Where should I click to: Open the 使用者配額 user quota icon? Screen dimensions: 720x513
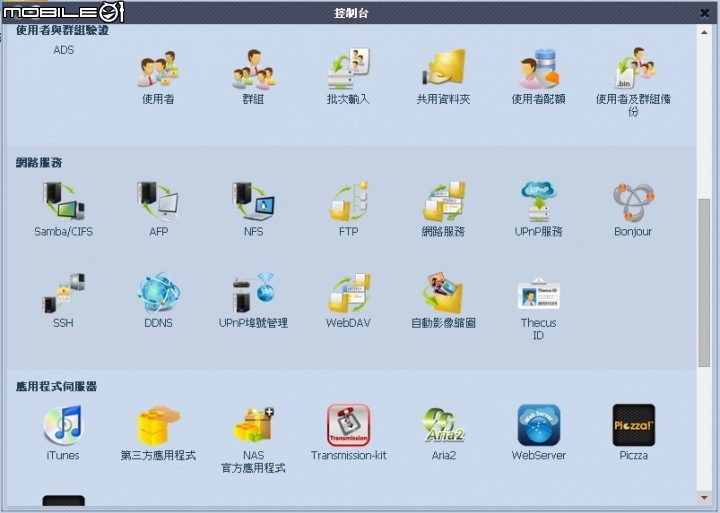539,69
